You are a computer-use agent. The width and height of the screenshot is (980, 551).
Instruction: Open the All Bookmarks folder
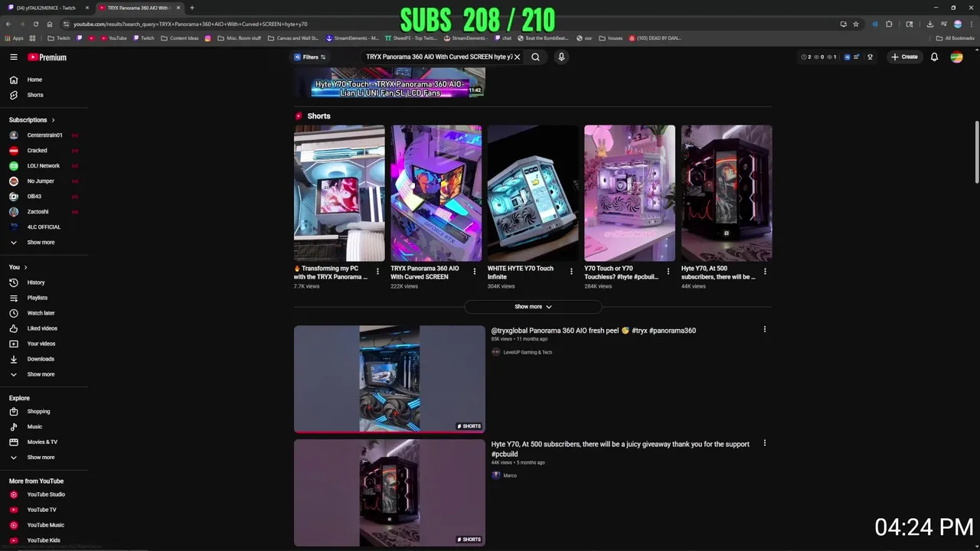955,37
